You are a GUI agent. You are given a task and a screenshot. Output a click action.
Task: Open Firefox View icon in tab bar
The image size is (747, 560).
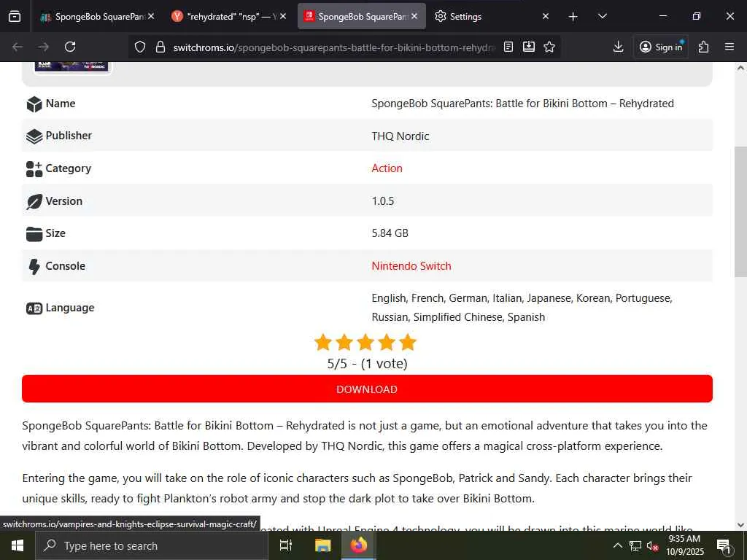[15, 16]
